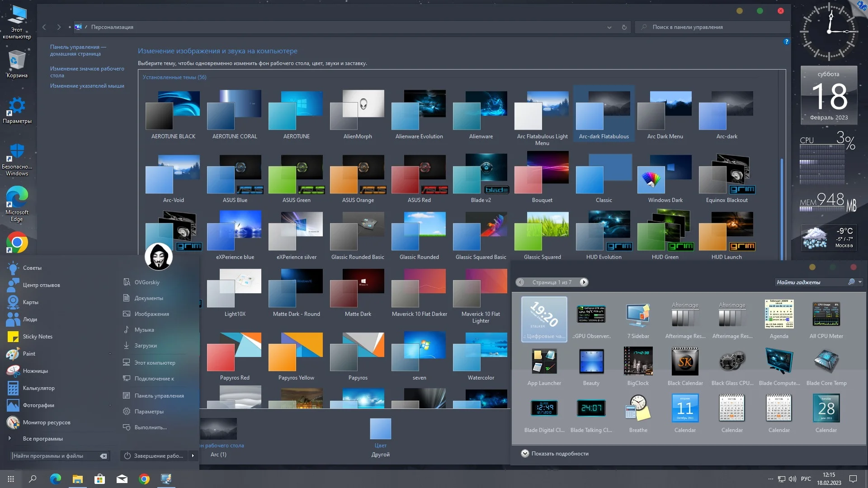Viewport: 868px width, 488px height.
Task: Open help via question mark icon
Action: pos(786,42)
